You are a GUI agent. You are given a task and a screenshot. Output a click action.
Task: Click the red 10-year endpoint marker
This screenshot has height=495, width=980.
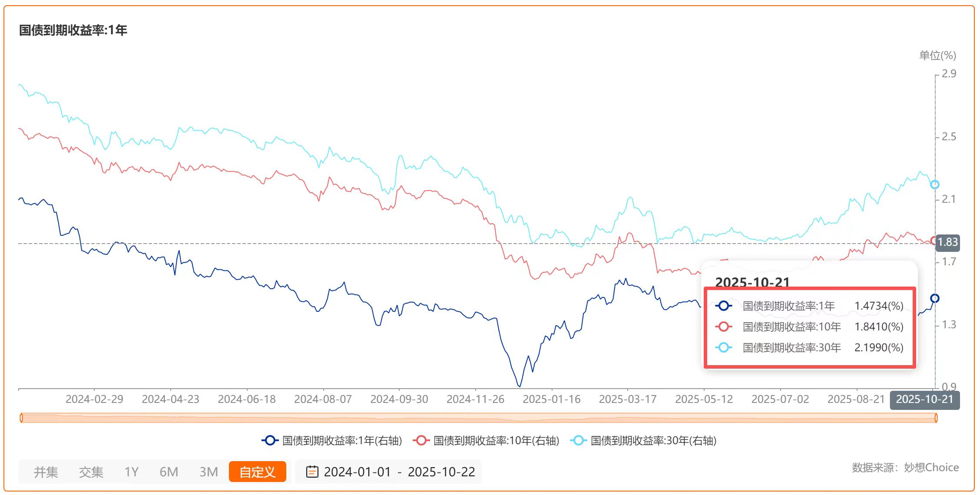[x=933, y=241]
